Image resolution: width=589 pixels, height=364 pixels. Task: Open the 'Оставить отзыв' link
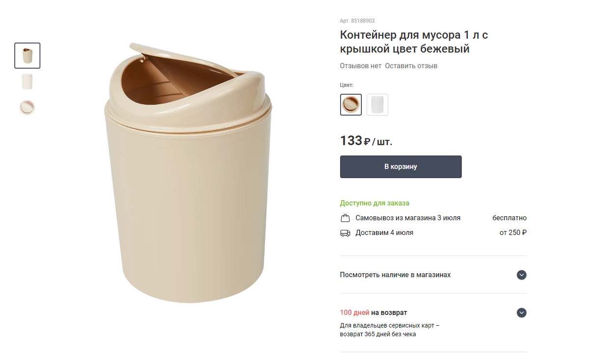coord(411,65)
